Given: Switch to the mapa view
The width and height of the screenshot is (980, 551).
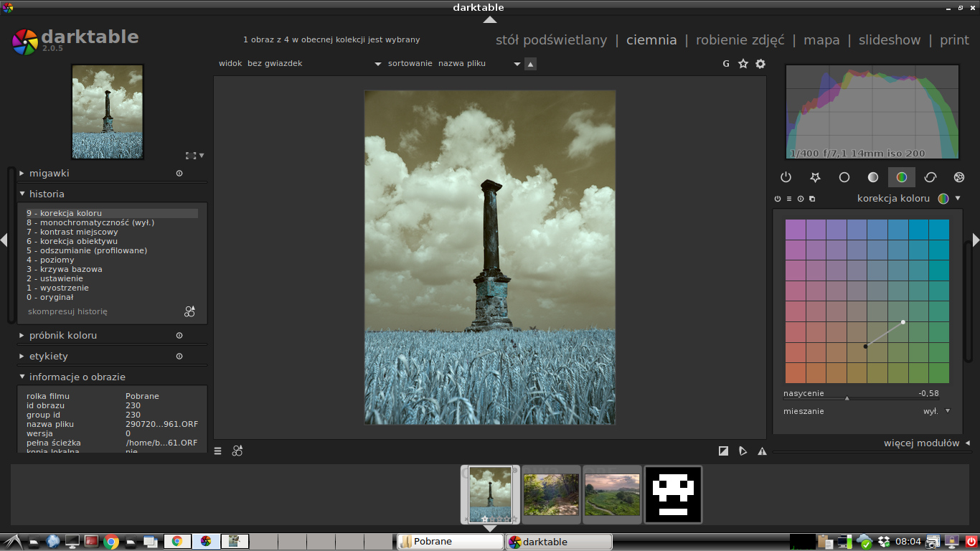Looking at the screenshot, I should 821,40.
